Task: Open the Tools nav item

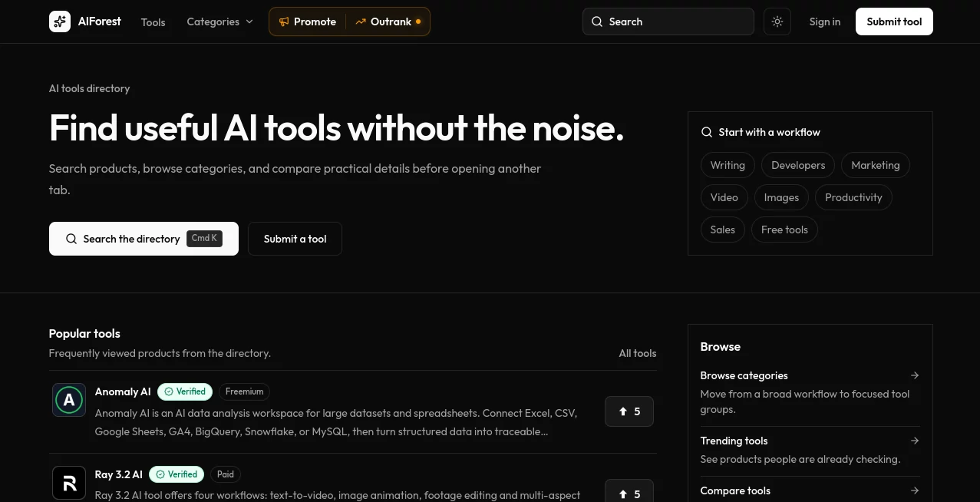Action: tap(153, 22)
